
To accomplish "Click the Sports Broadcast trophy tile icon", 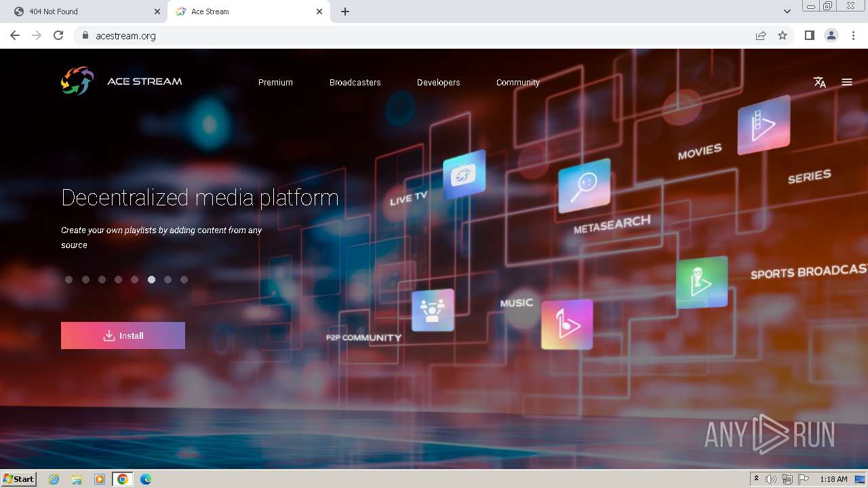I will (702, 282).
